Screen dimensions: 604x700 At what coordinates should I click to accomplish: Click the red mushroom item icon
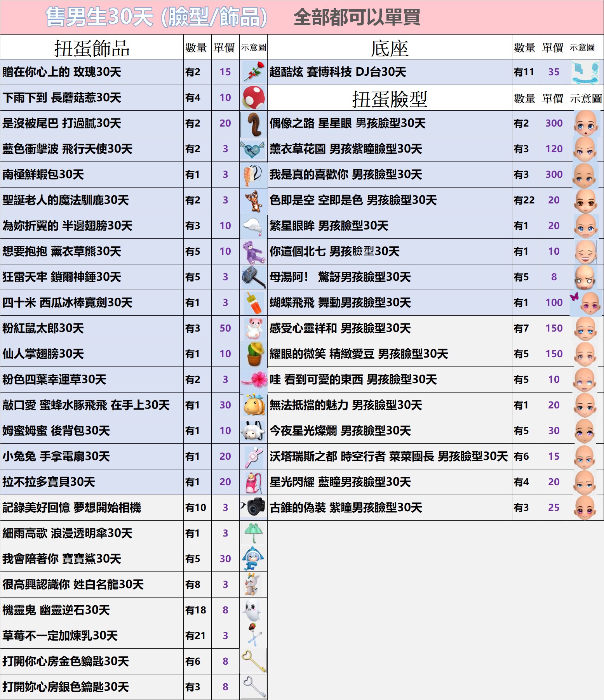pos(253,97)
